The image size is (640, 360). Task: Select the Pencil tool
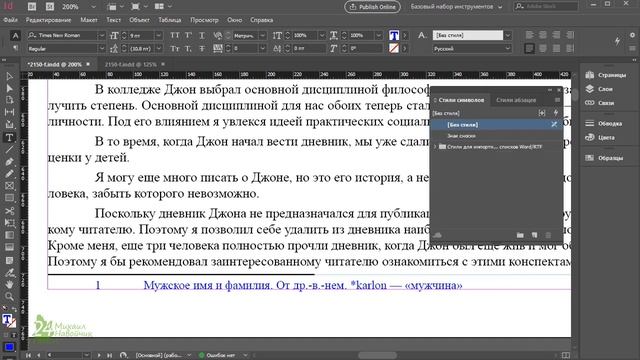pos(9,174)
